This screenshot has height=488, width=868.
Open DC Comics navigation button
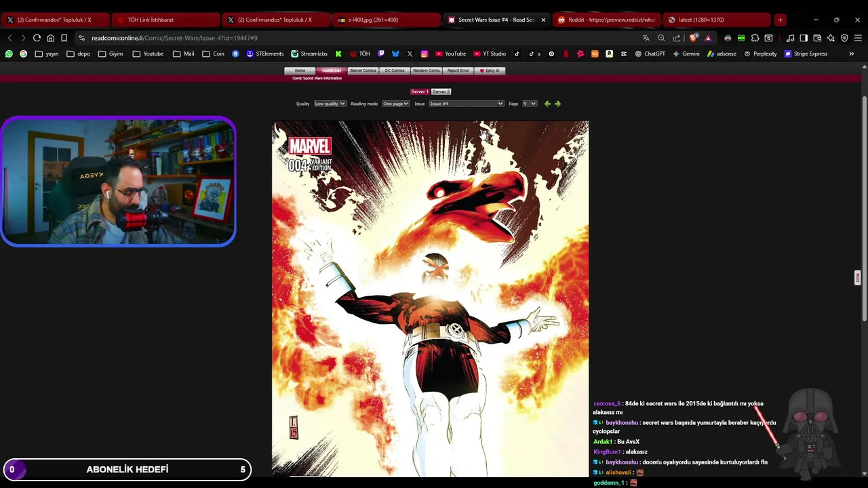pyautogui.click(x=395, y=70)
